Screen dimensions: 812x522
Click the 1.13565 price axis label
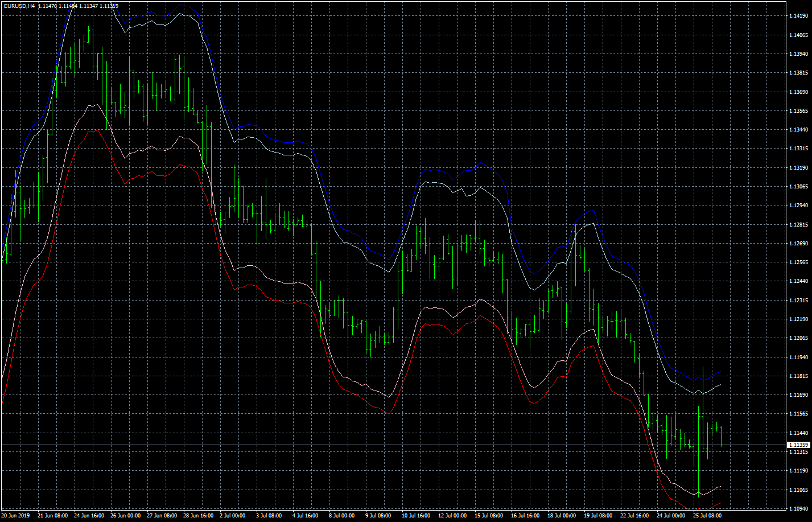(798, 111)
